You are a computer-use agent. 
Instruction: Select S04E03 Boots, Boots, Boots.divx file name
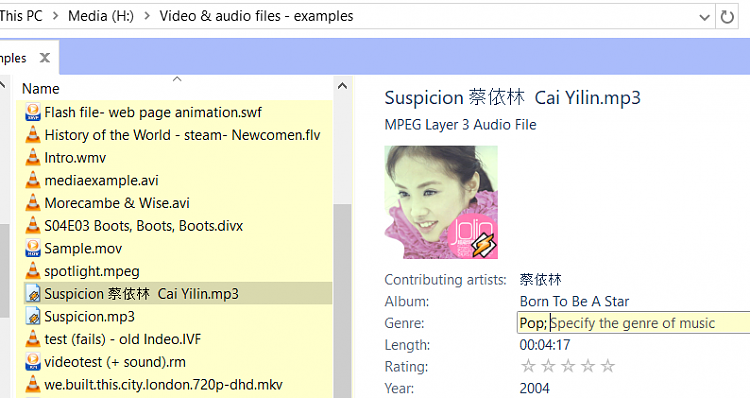coord(143,226)
